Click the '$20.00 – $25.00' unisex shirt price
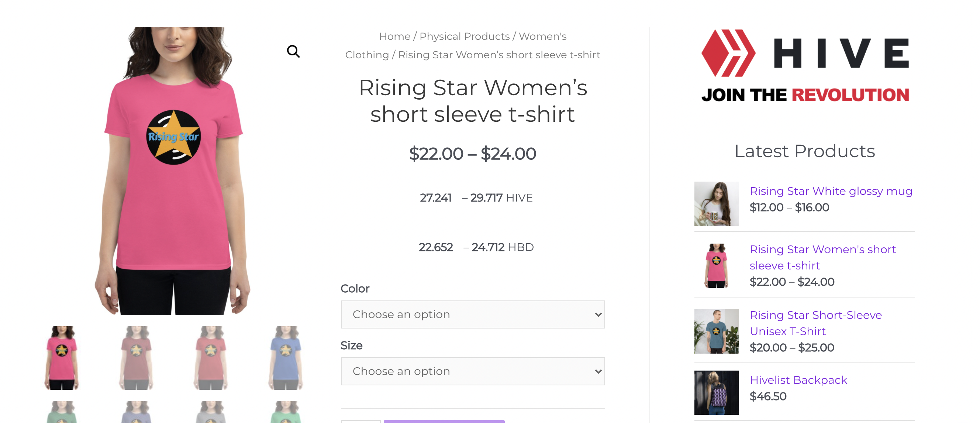Screen dimensions: 980x423 click(791, 348)
